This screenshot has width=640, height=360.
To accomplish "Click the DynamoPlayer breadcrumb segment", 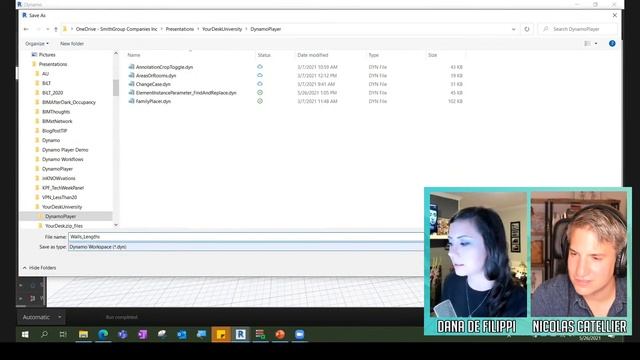I will tap(266, 29).
